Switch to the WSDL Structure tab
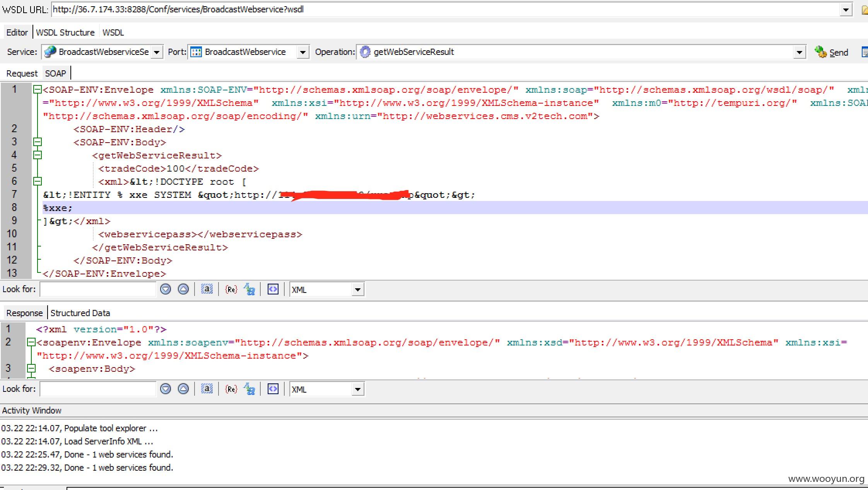868x490 pixels. 65,32
